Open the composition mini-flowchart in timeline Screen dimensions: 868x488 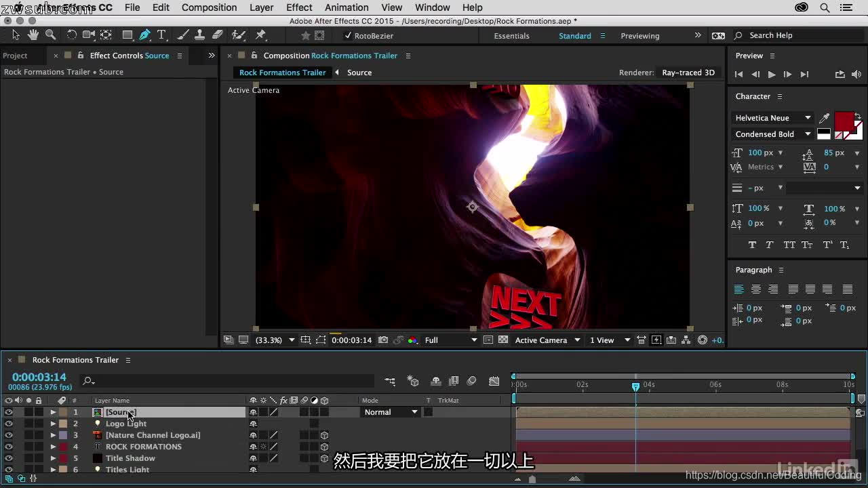(390, 382)
